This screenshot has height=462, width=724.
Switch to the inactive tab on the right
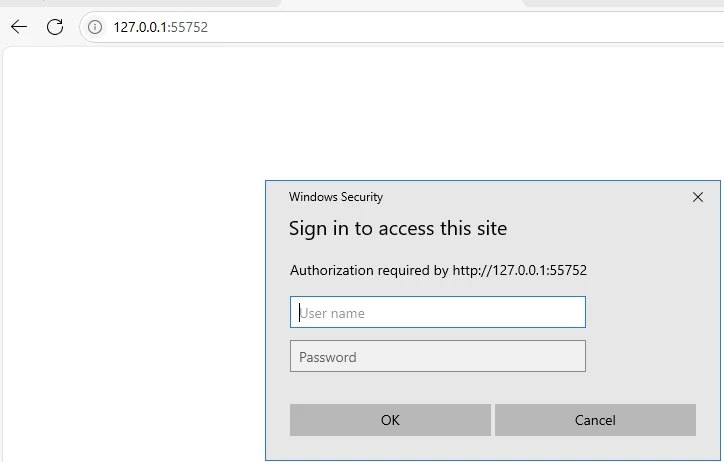(x=620, y=3)
